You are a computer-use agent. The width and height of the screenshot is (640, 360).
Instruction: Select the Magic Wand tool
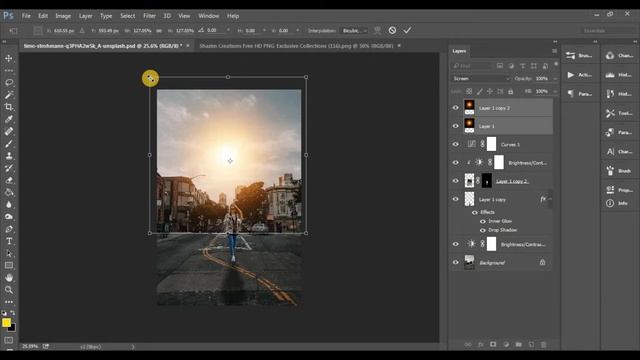coord(9,95)
